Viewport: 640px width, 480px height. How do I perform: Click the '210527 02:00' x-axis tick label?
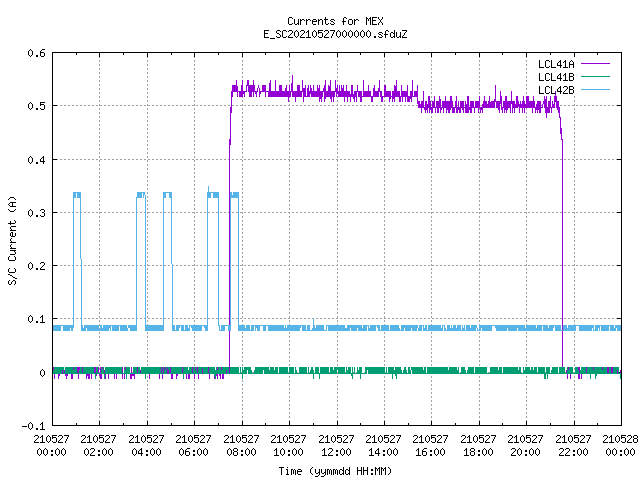(98, 445)
